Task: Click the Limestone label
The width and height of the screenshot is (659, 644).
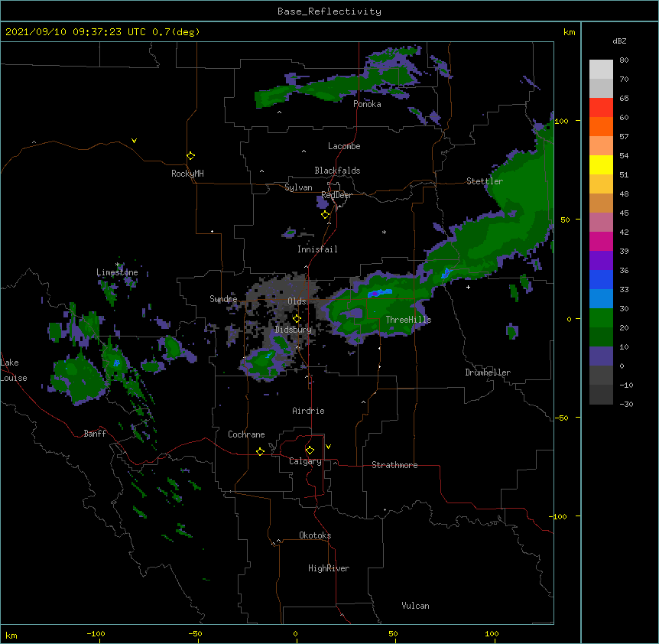Action: click(117, 272)
